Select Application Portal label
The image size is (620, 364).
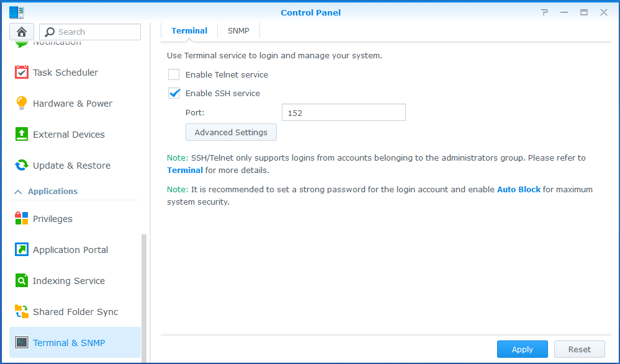click(70, 249)
